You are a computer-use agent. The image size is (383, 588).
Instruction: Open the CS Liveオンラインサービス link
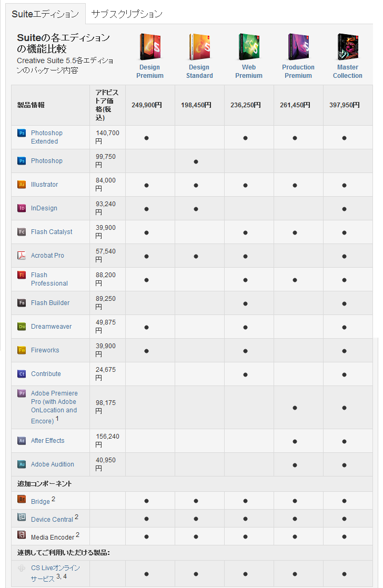tap(55, 573)
